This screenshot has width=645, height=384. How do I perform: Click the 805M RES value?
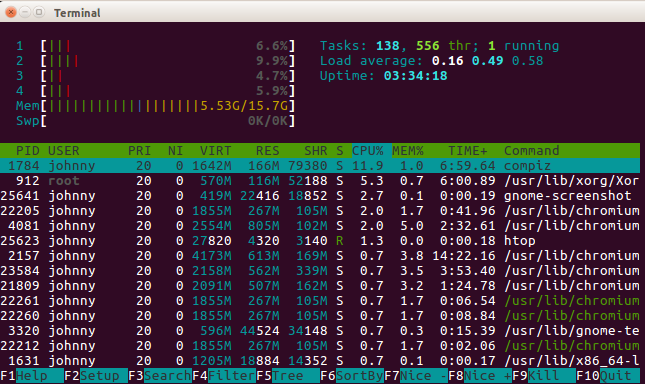(263, 226)
